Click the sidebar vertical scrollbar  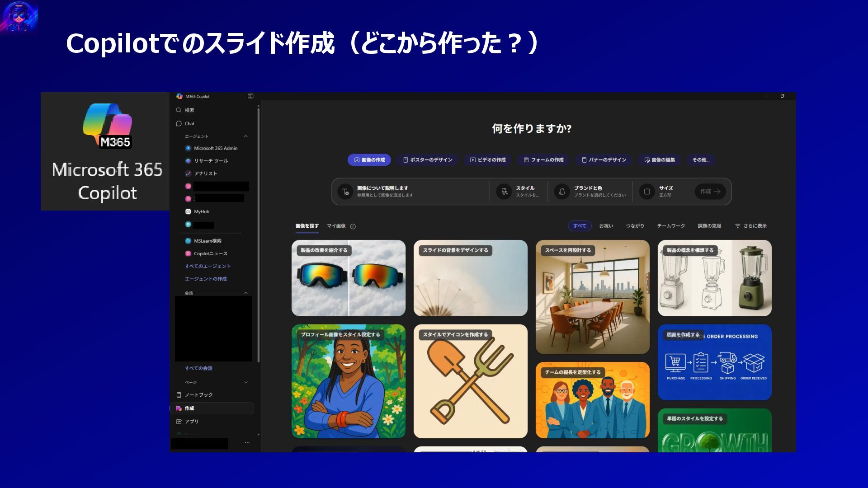click(x=259, y=235)
